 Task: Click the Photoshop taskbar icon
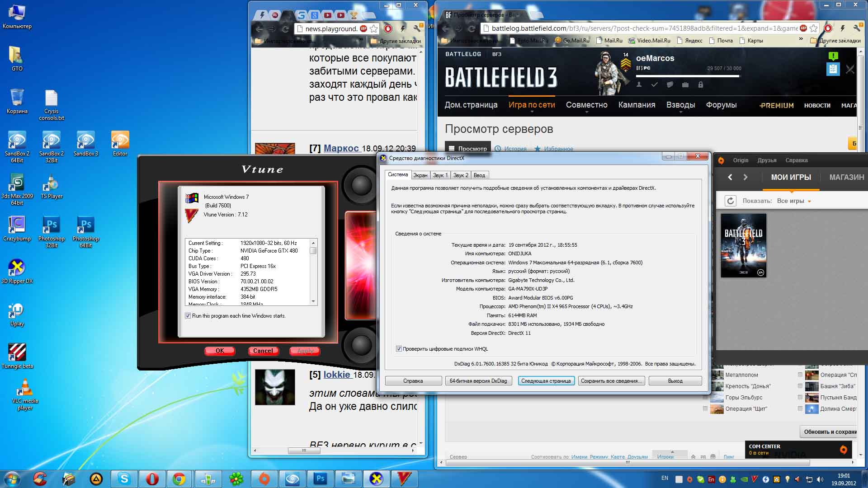321,479
